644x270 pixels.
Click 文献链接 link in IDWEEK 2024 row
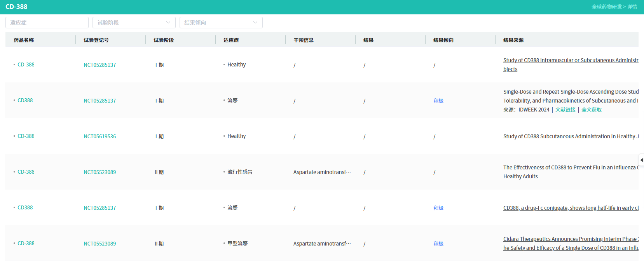565,110
